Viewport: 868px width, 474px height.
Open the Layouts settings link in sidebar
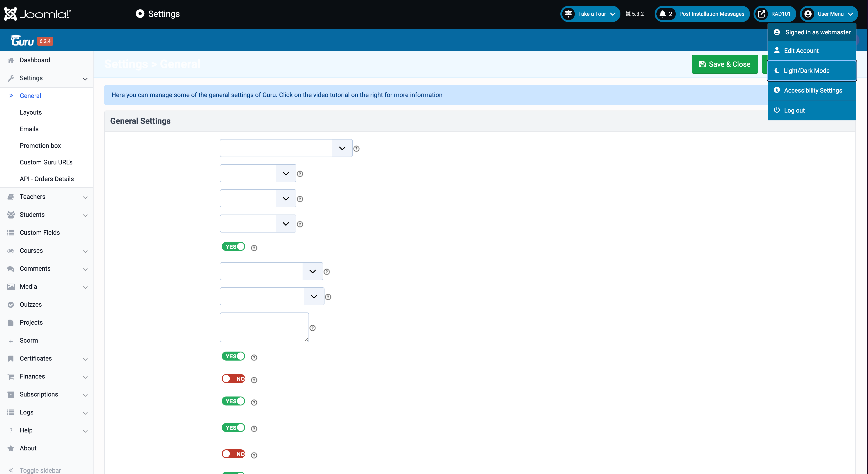point(31,113)
